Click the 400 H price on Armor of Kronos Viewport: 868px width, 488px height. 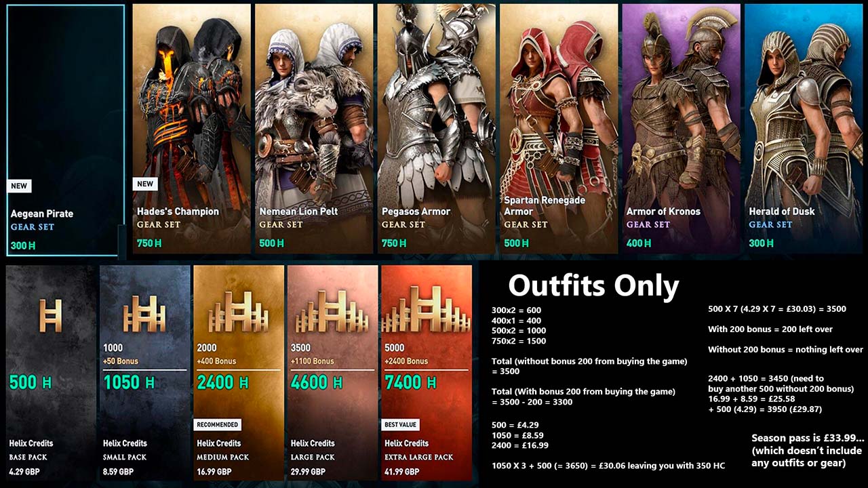tap(639, 243)
